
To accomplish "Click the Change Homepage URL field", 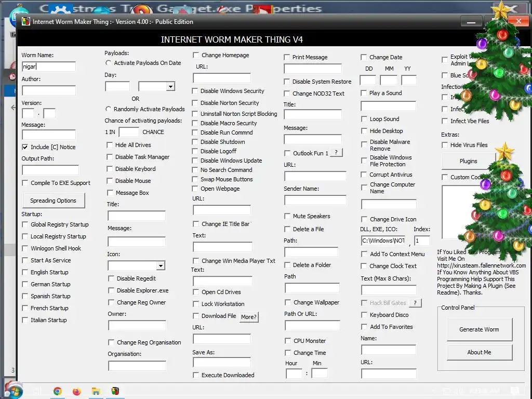I will (x=222, y=78).
